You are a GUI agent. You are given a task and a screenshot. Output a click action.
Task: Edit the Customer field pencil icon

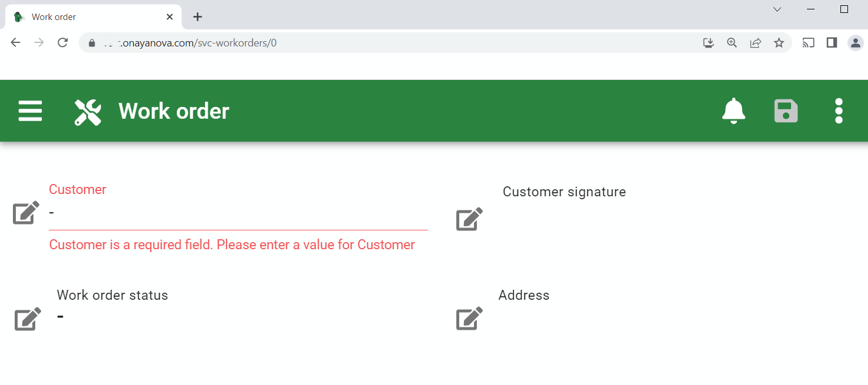pos(26,212)
